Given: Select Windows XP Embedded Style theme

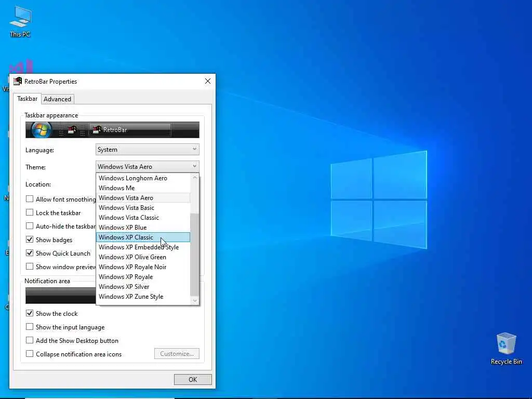Looking at the screenshot, I should (143, 247).
